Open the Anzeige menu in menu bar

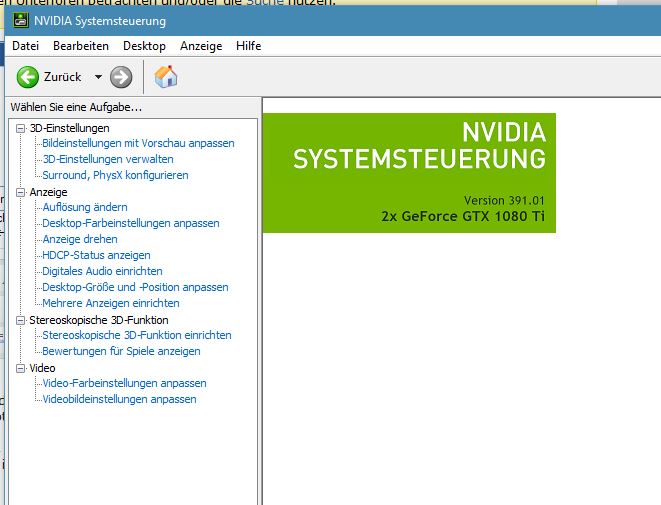(201, 46)
